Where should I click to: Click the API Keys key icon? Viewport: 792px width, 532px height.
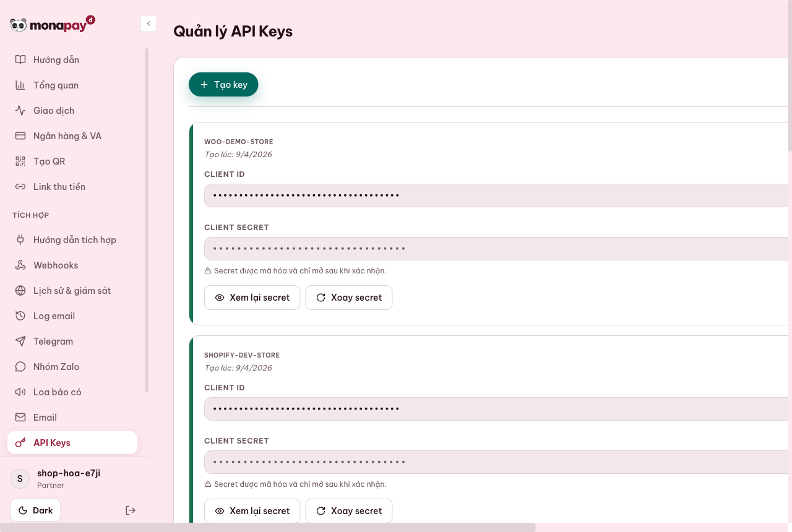[x=20, y=443]
